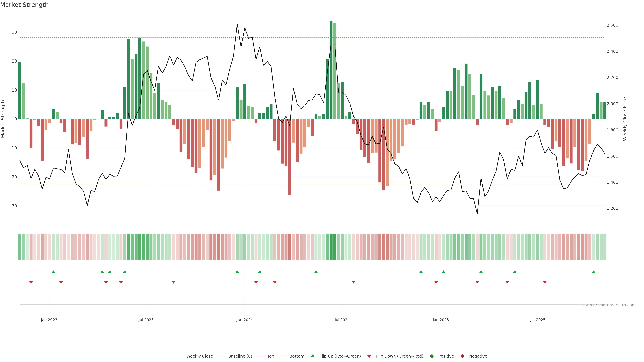Click the Market Strength chart title
The image size is (644, 362).
pyautogui.click(x=24, y=5)
